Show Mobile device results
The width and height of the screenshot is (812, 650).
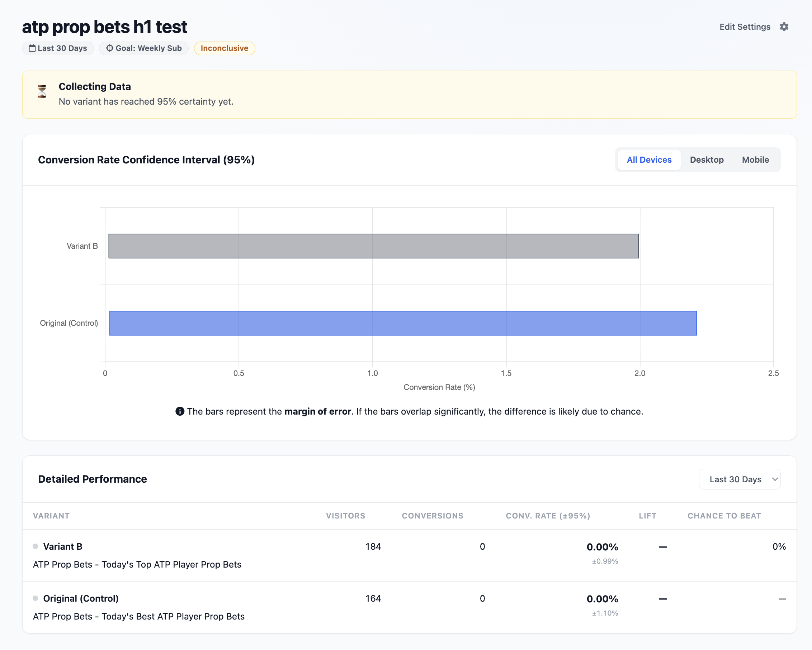755,159
